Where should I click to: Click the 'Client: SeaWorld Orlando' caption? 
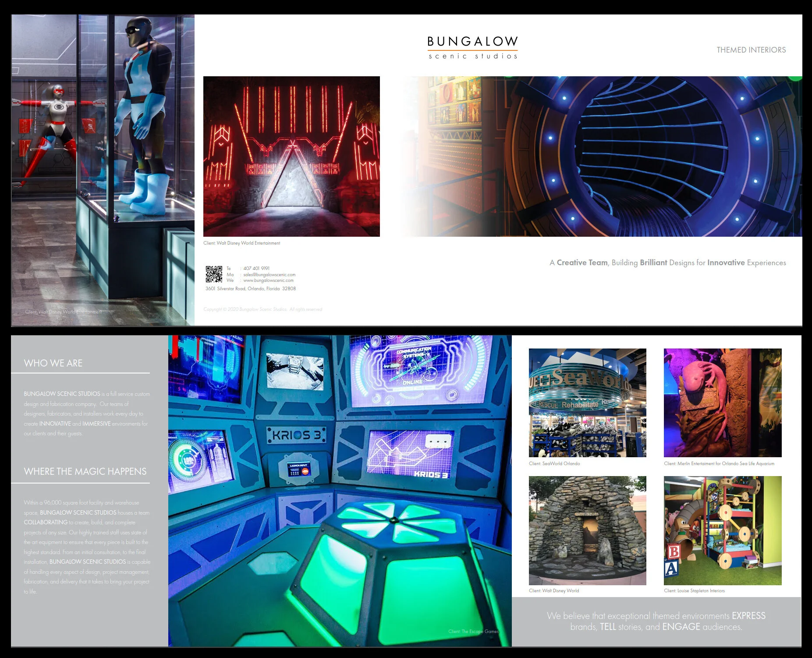554,463
